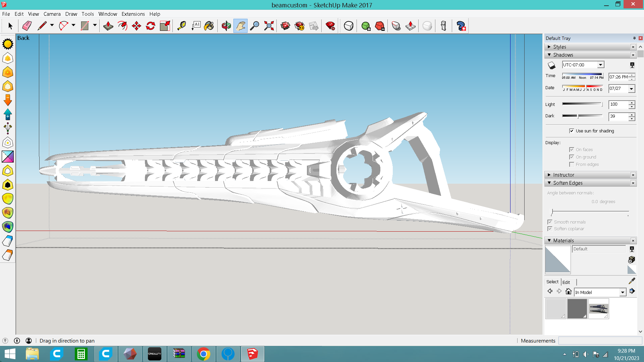Activate the Tape Measure tool
The height and width of the screenshot is (362, 644).
pyautogui.click(x=181, y=26)
